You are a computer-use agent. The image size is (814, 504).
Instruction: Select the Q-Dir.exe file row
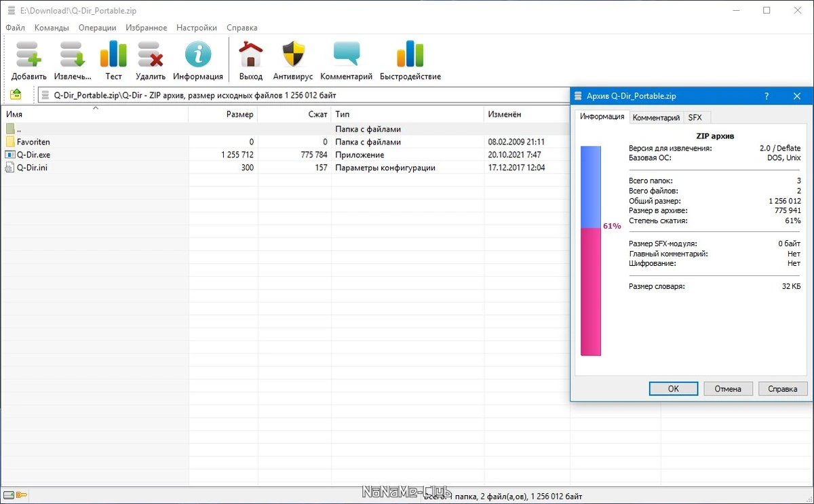click(x=285, y=155)
